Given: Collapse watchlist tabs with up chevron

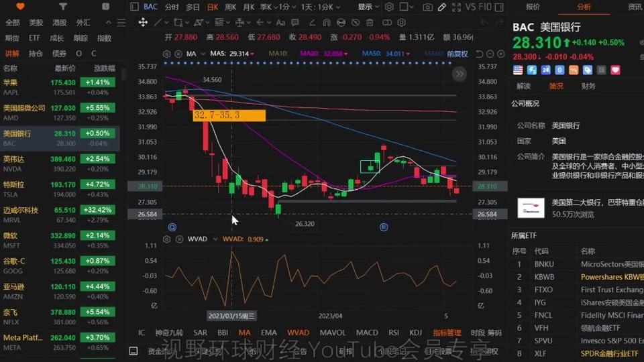Looking at the screenshot, I should [109, 23].
